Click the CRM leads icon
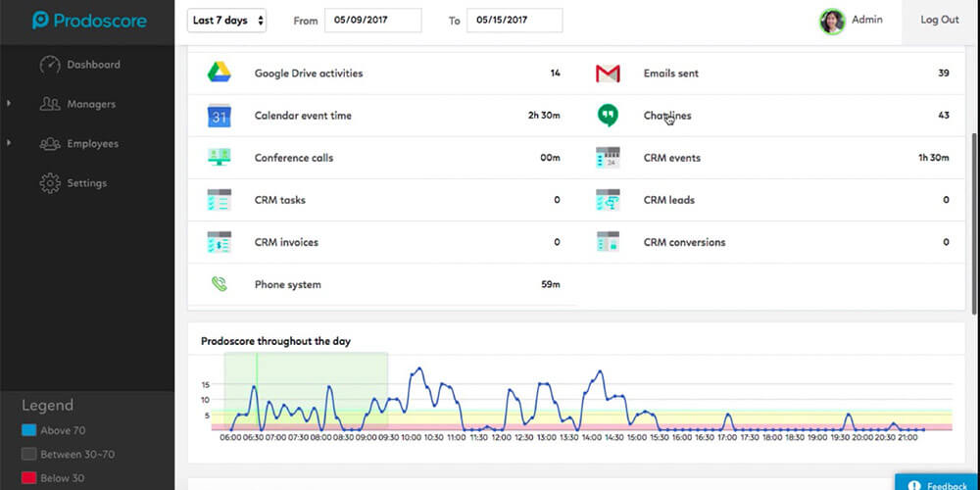980x490 pixels. [x=608, y=200]
